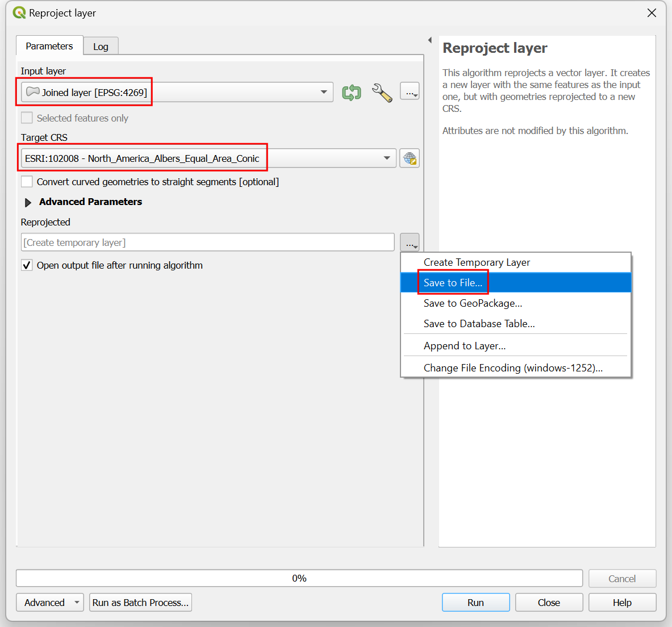Click Run as Batch Process button
Screen dimensions: 672x627
pyautogui.click(x=140, y=603)
